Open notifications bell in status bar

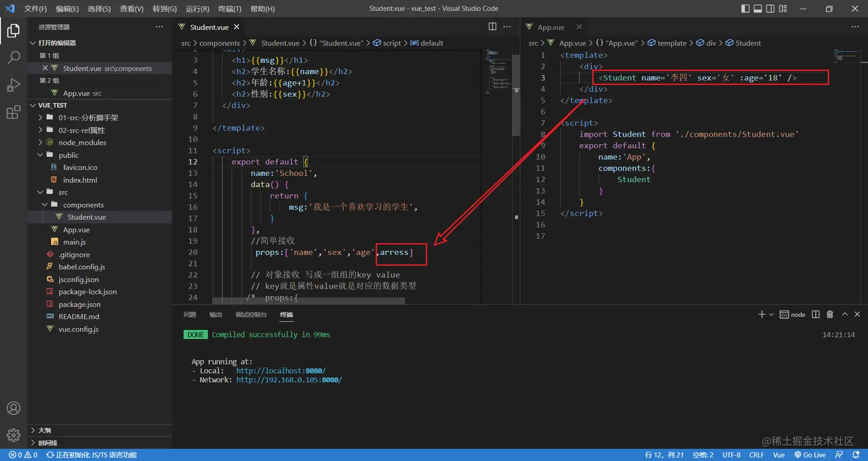[x=857, y=455]
